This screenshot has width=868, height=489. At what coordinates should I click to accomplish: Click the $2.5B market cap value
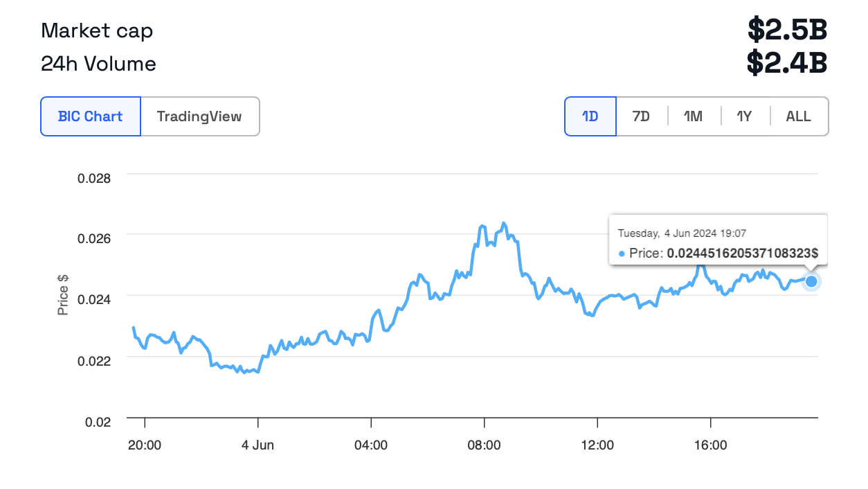point(787,30)
